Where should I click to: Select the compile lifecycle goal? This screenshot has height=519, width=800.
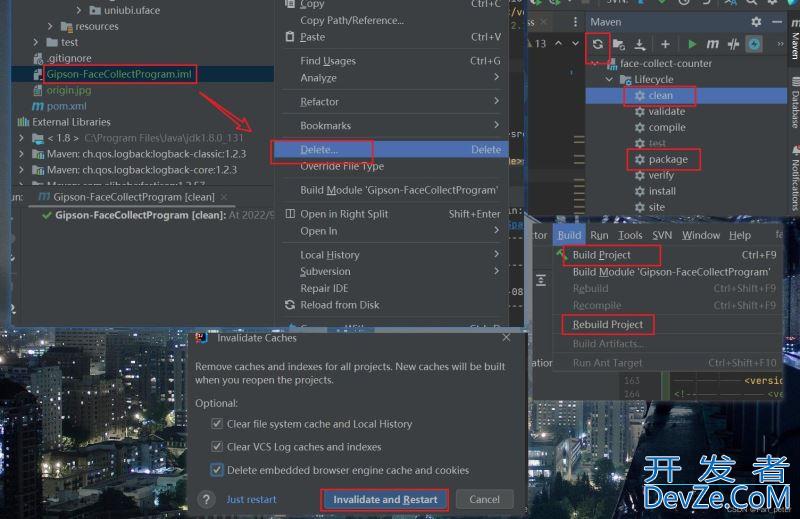click(667, 128)
